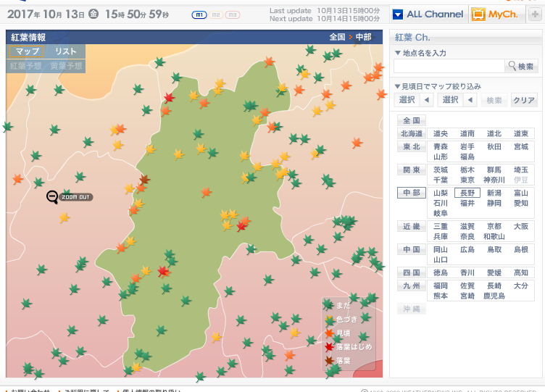Click the 中部 breadcrumb link
545x392 pixels.
[x=364, y=37]
